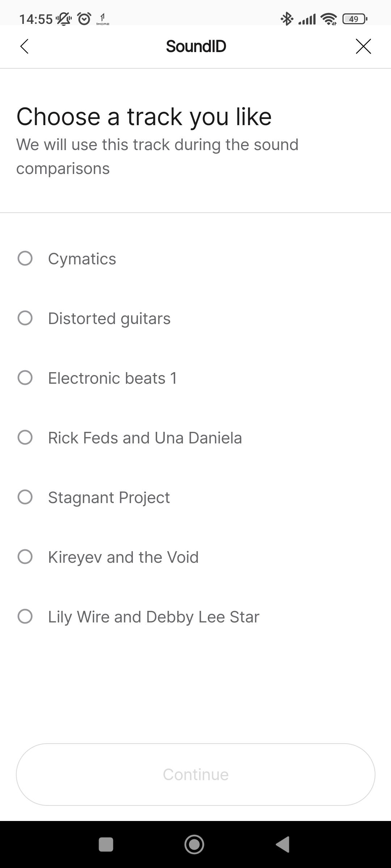Select Electronic beats 1 radio button
391x868 pixels.
25,378
